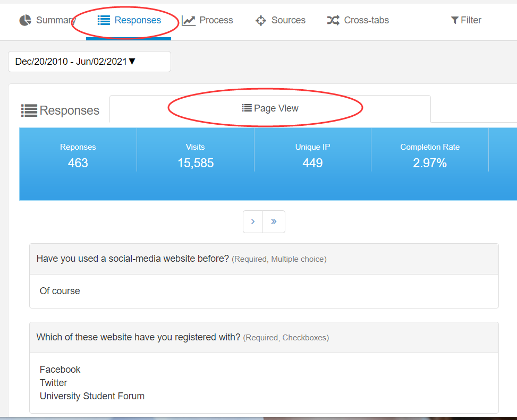Screen dimensions: 517x420
Task: Open the Summary tab
Action: (47, 20)
